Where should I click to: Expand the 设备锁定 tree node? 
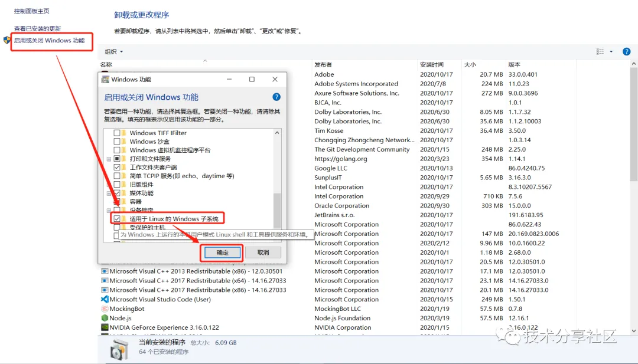click(109, 211)
